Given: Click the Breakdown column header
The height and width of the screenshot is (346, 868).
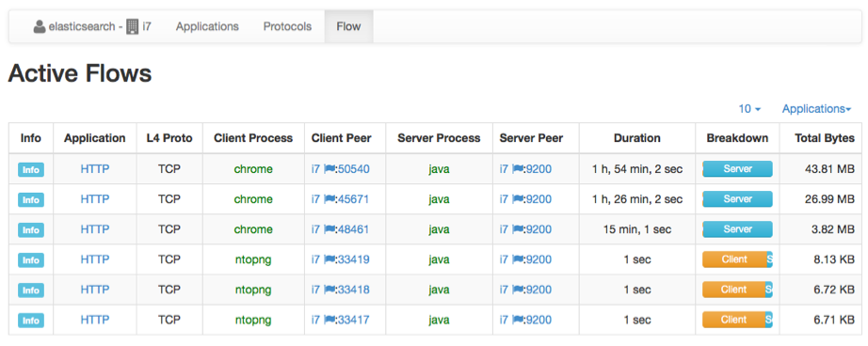Looking at the screenshot, I should coord(737,138).
